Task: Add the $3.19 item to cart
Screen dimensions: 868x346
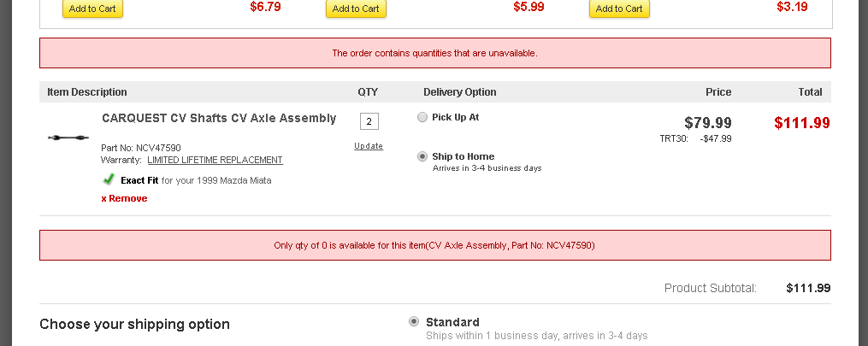Action: (619, 9)
